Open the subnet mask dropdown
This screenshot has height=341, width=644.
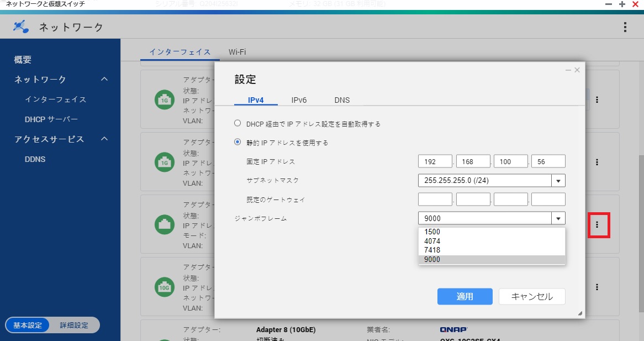558,181
